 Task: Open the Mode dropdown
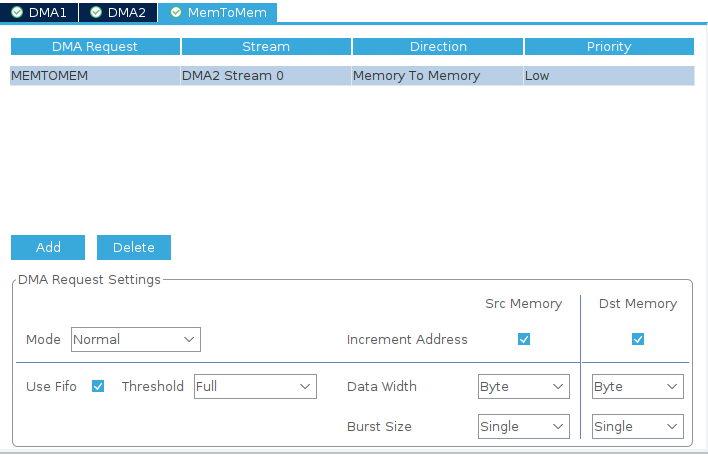[136, 340]
